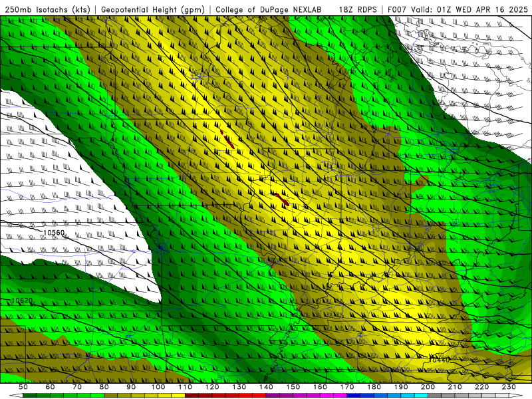Click the 'Geopotential Height (gpm)' header text
The image size is (532, 399).
[x=153, y=10]
